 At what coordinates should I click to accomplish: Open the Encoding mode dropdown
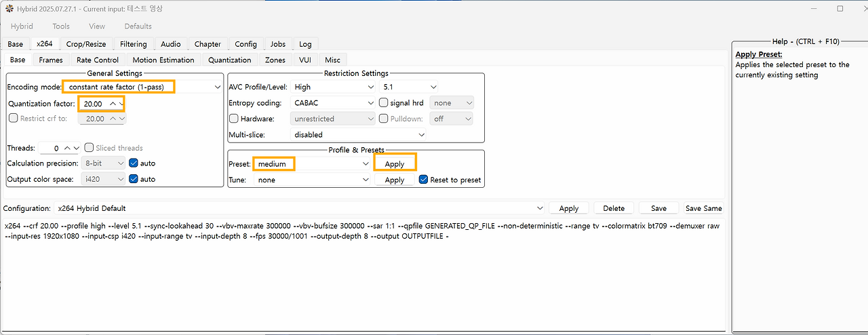coord(142,87)
